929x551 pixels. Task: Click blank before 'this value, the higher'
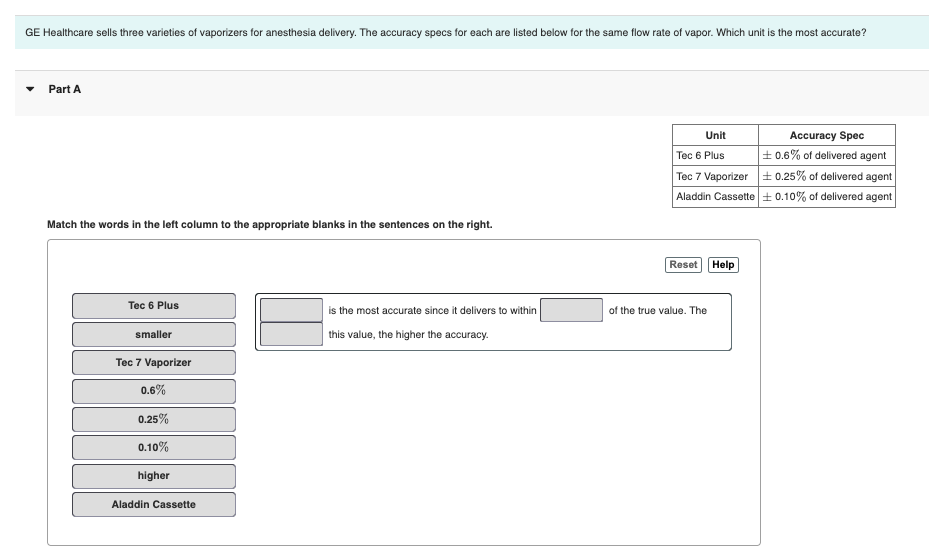point(291,334)
